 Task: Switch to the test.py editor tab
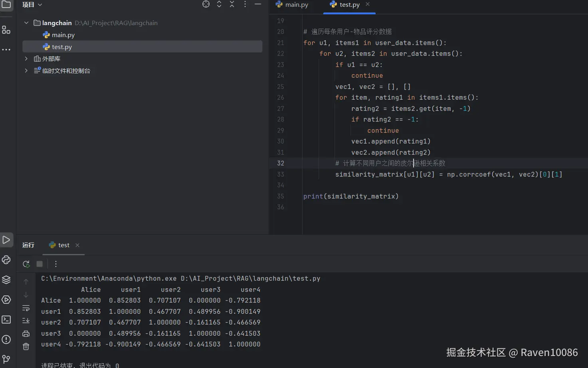point(345,5)
